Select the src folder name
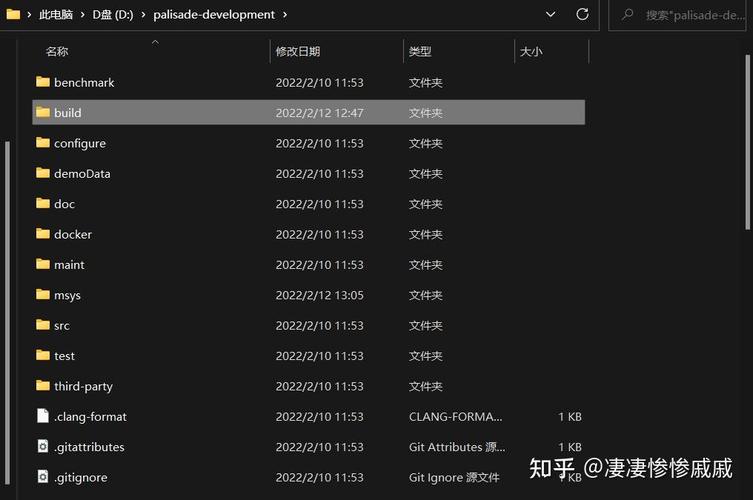The image size is (753, 500). click(62, 326)
